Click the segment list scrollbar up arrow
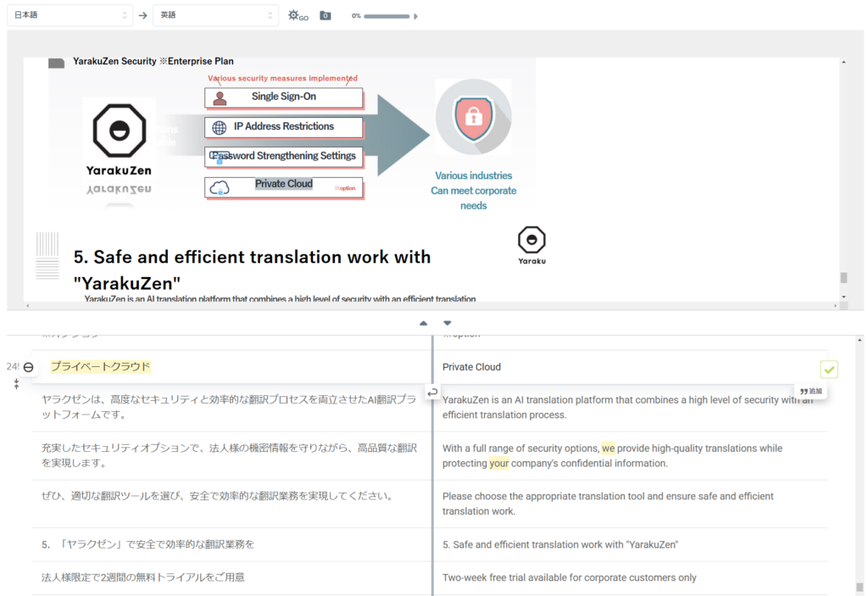868x596 pixels. (x=860, y=340)
